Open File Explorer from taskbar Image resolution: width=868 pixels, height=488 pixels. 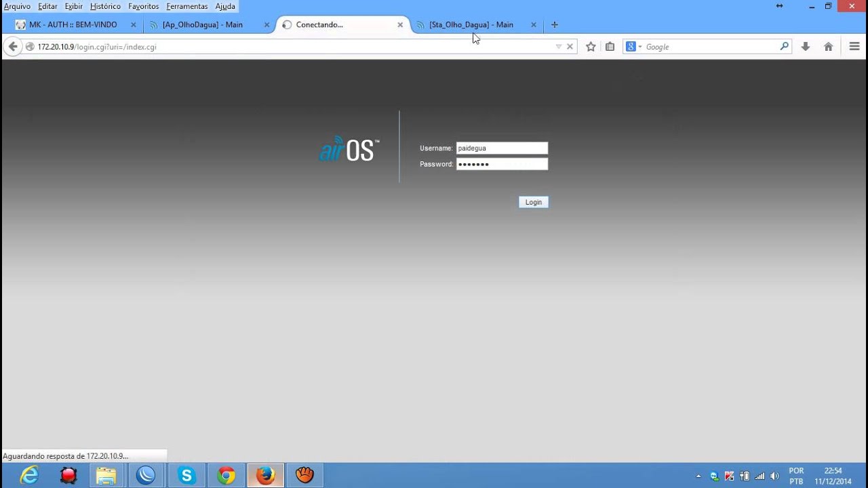pos(106,475)
